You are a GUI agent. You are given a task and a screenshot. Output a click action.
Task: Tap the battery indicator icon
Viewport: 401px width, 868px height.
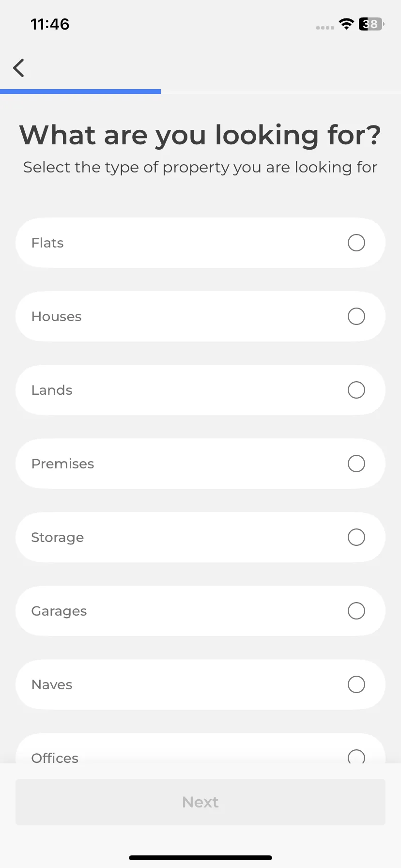pyautogui.click(x=371, y=24)
